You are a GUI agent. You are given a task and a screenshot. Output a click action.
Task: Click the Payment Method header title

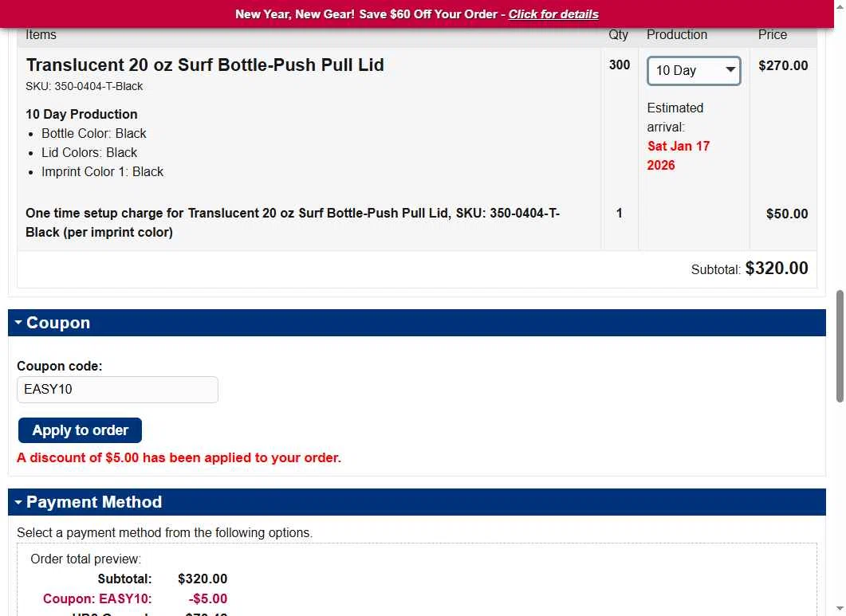pyautogui.click(x=94, y=502)
